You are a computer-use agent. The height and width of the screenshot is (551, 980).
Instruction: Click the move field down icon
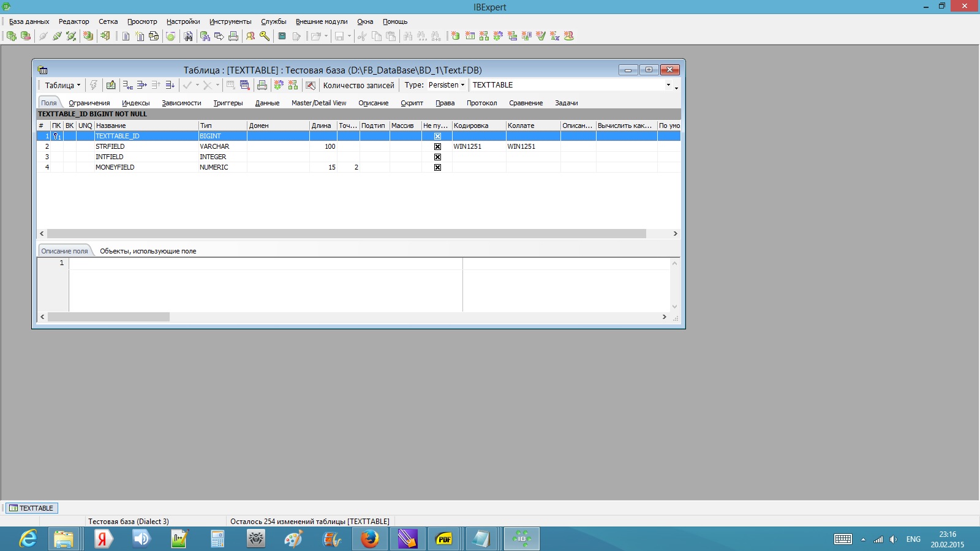click(x=170, y=85)
